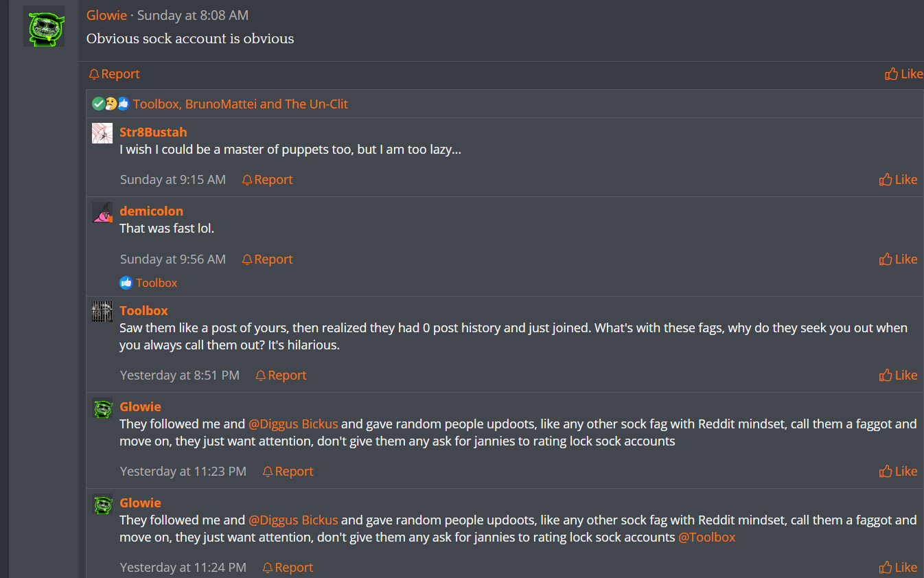Click the reaction emoji icons beside Toolbox, BrunoMattei

111,104
